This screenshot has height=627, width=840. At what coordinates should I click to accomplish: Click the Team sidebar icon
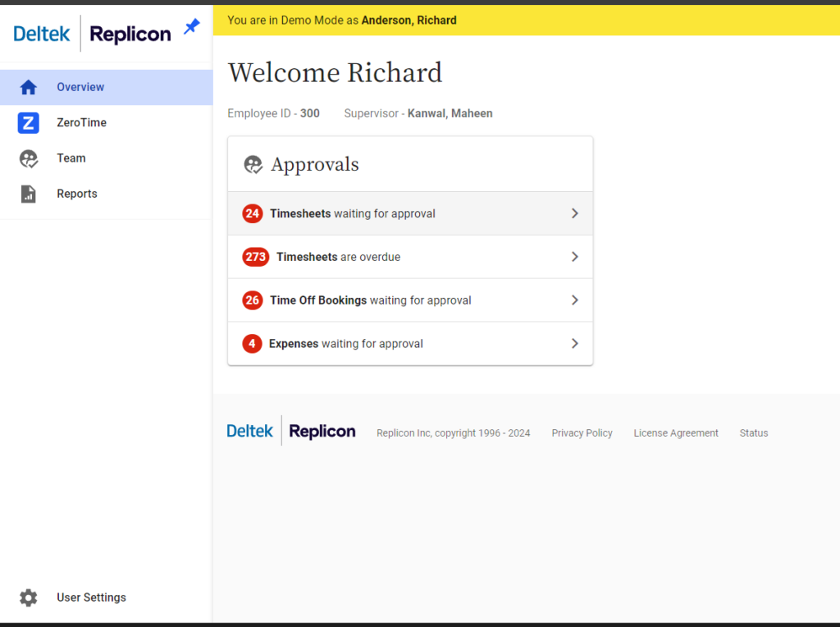coord(28,158)
